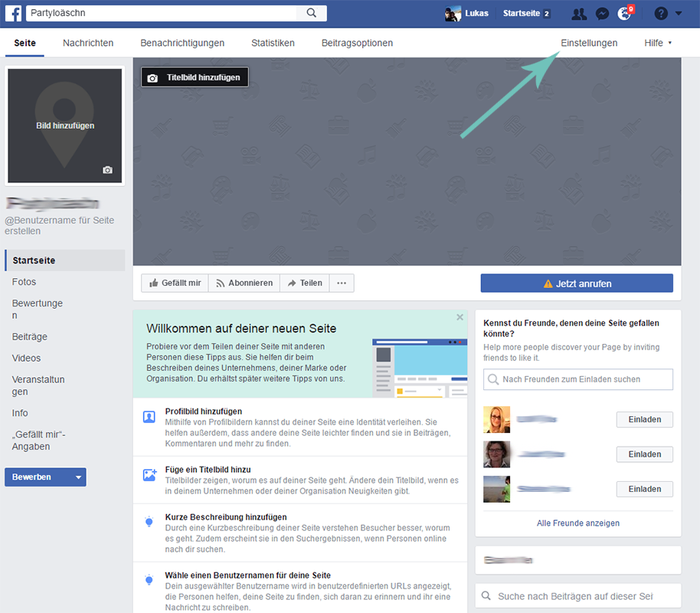Select Videos in left sidebar

coord(26,359)
